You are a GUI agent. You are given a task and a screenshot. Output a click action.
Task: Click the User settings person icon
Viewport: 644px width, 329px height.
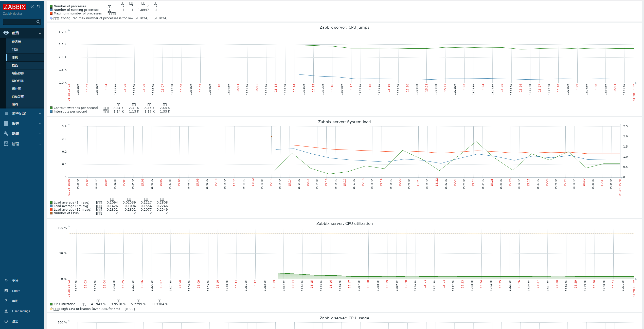tap(6, 311)
